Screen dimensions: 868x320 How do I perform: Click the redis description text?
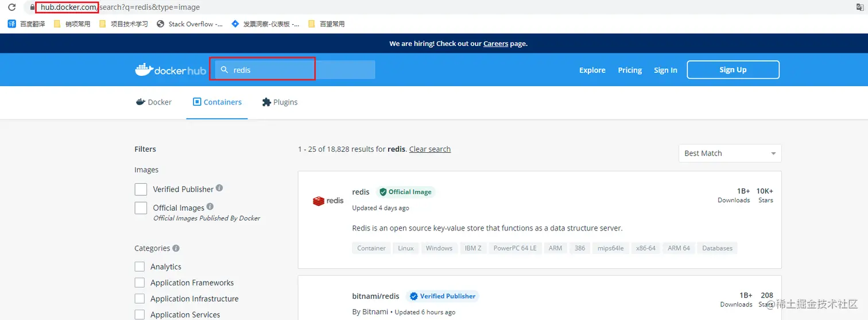pyautogui.click(x=487, y=228)
